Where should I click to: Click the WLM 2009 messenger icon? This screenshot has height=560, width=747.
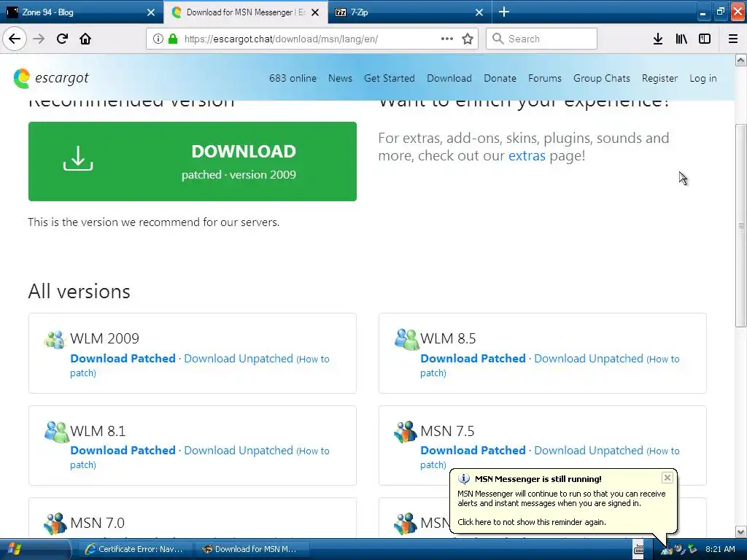pyautogui.click(x=54, y=339)
